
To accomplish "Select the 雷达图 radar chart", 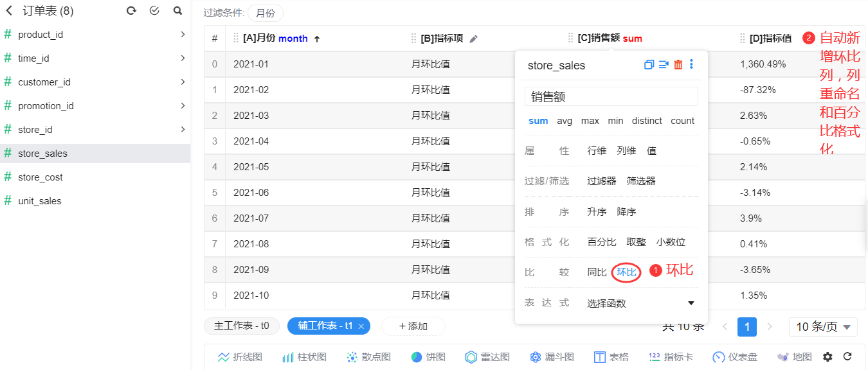I will [487, 357].
